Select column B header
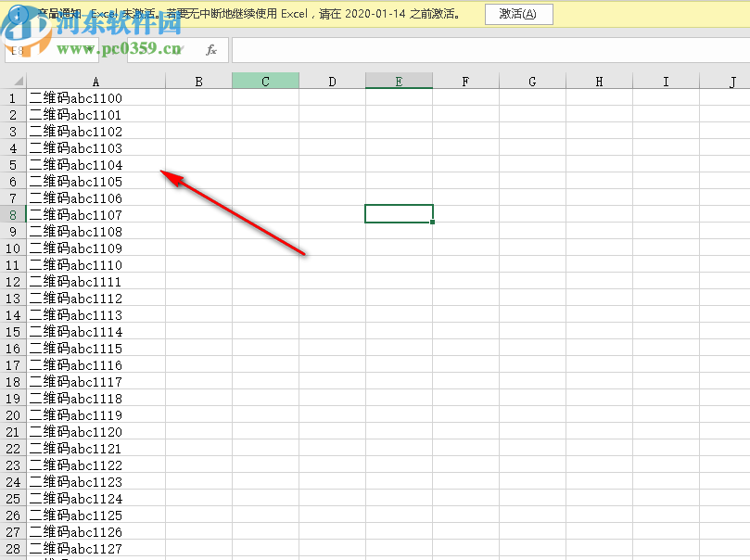Viewport: 750px width, 560px height. pos(199,81)
